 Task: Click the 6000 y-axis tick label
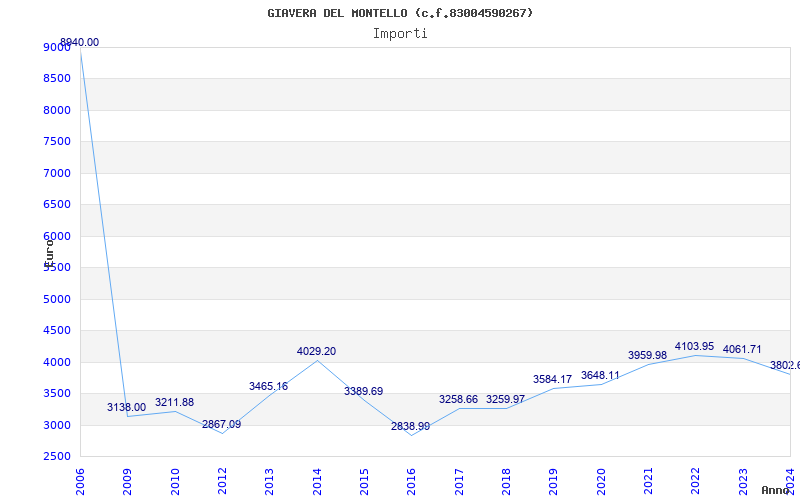point(57,236)
